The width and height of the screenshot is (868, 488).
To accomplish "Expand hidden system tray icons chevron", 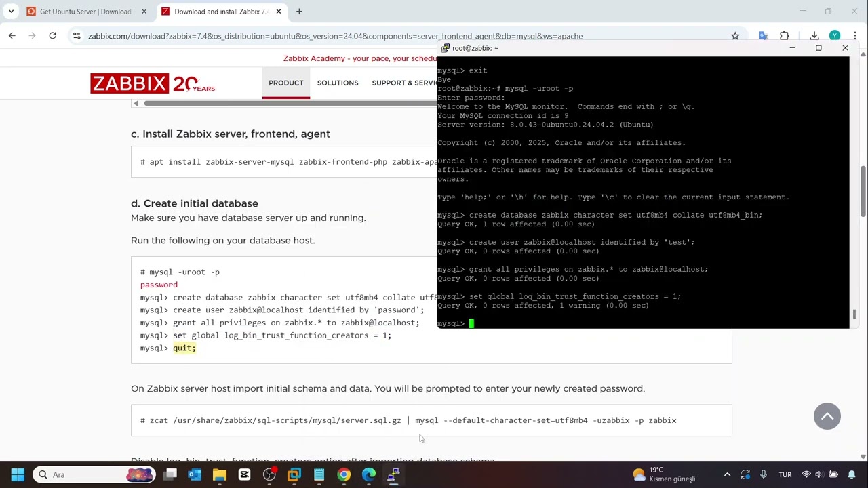I will [727, 474].
